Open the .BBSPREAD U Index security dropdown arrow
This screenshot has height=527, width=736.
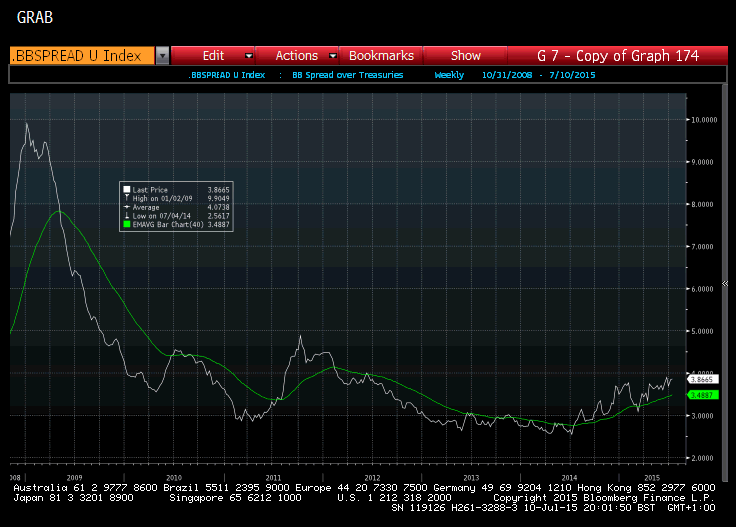[162, 56]
